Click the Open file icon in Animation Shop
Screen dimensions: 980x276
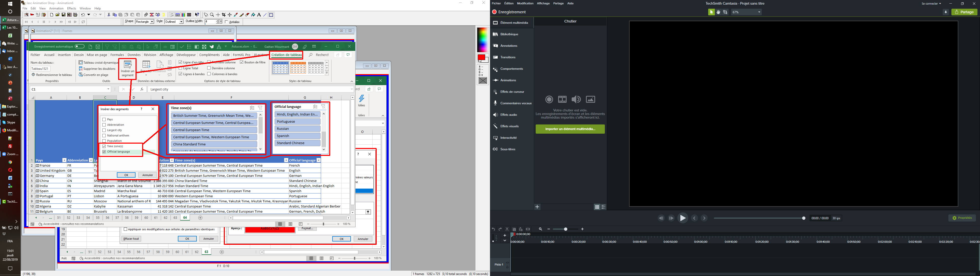pyautogui.click(x=57, y=15)
